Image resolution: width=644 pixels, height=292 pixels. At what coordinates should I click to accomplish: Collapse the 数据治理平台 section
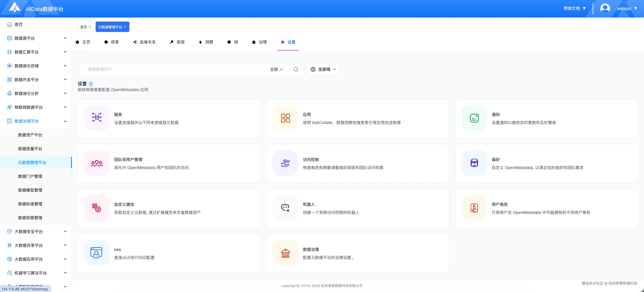(x=65, y=121)
